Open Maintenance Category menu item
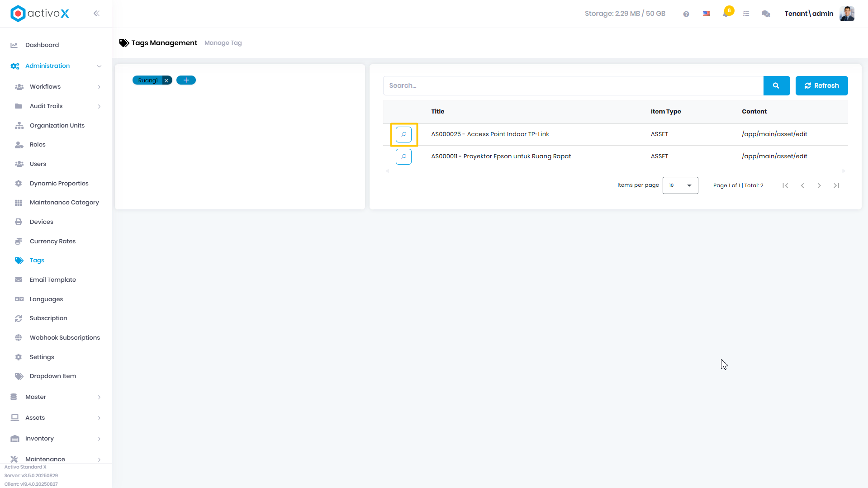 point(64,203)
